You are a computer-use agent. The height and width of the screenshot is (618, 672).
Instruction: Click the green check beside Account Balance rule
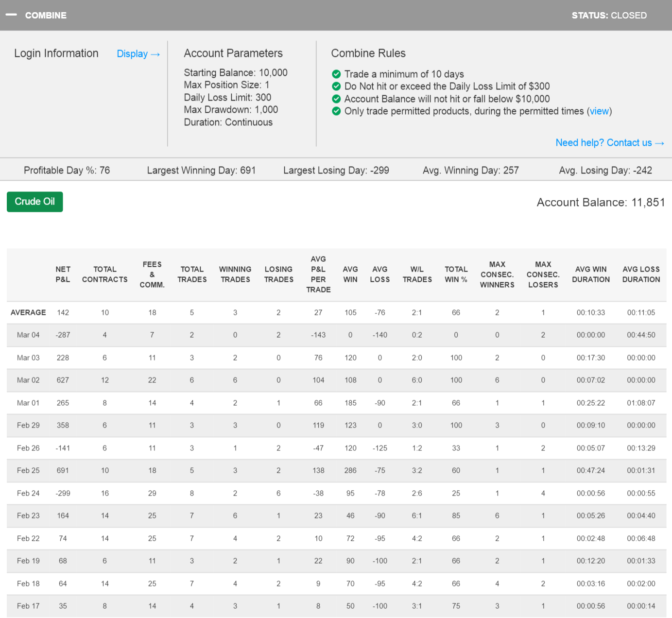click(x=336, y=99)
